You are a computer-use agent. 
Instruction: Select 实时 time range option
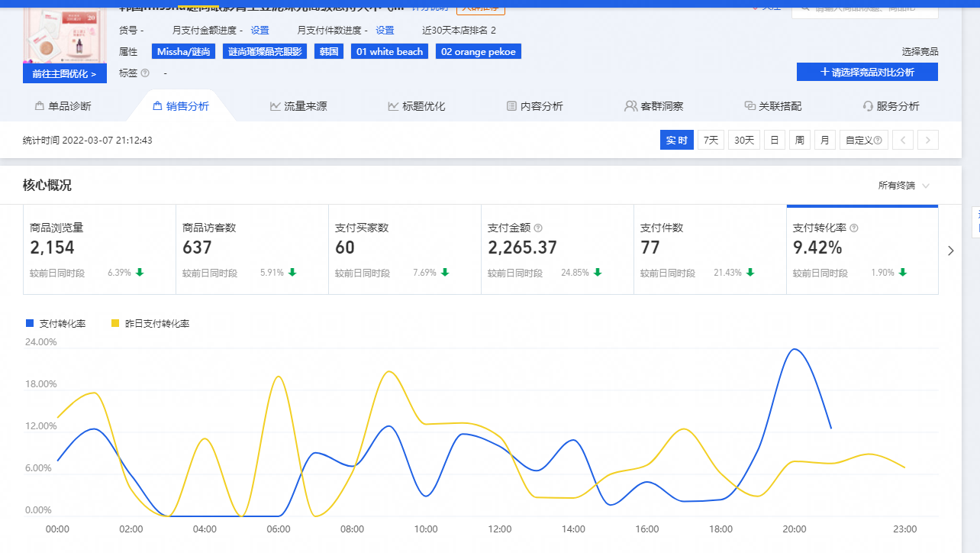pyautogui.click(x=676, y=141)
